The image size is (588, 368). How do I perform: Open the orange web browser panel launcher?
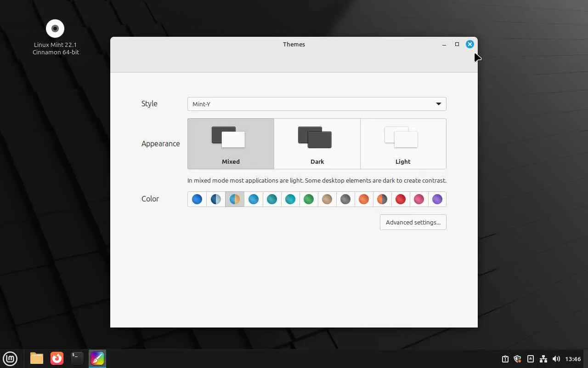click(57, 358)
